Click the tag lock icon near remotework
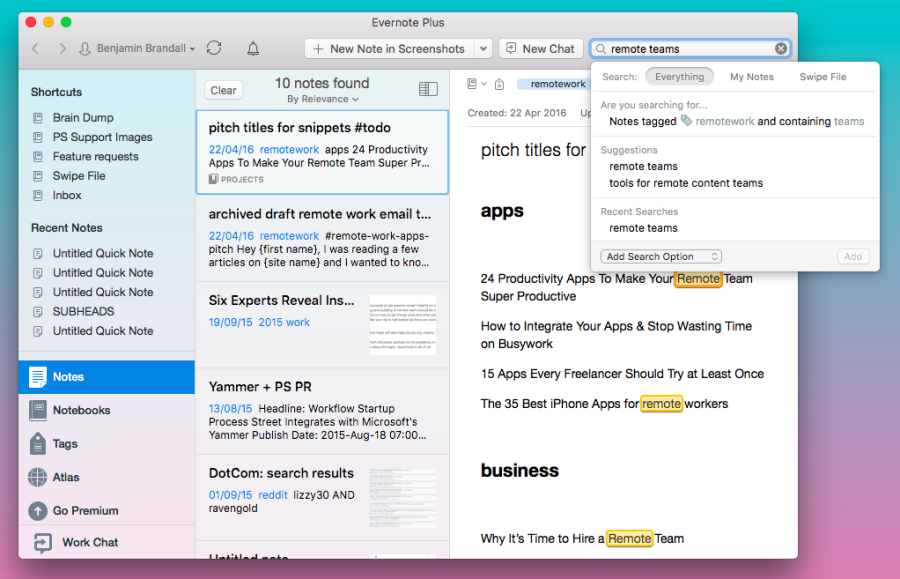Image resolution: width=900 pixels, height=579 pixels. pyautogui.click(x=499, y=84)
